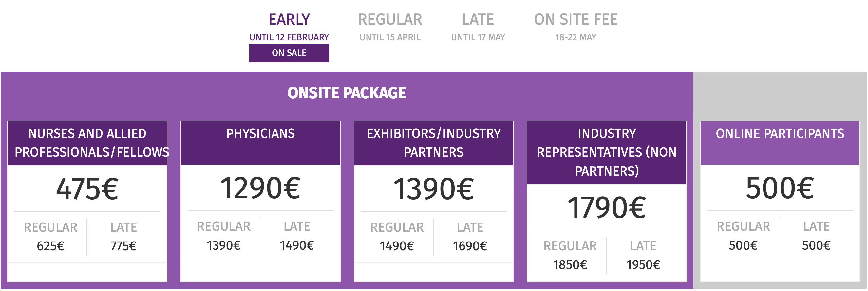Open the LATE pricing tab
Viewport: 868px width, 291px height.
click(x=478, y=20)
